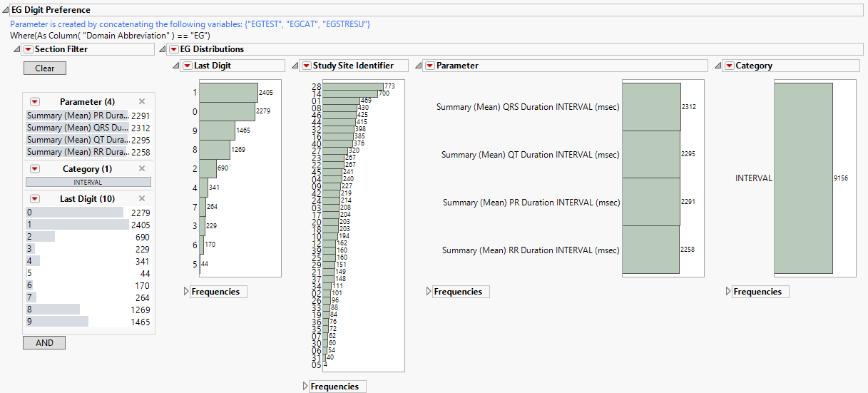This screenshot has height=393, width=868.
Task: Open Last Digit (10) filter red triangle
Action: 34,199
